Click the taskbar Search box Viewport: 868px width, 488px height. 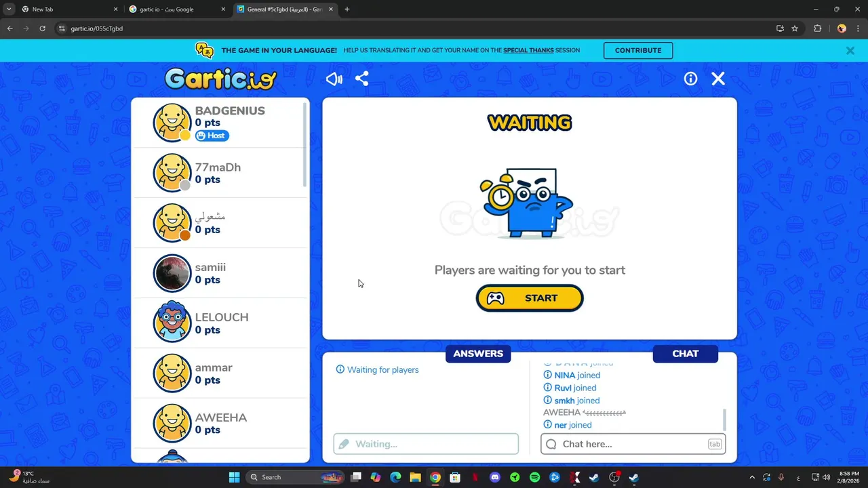point(295,477)
